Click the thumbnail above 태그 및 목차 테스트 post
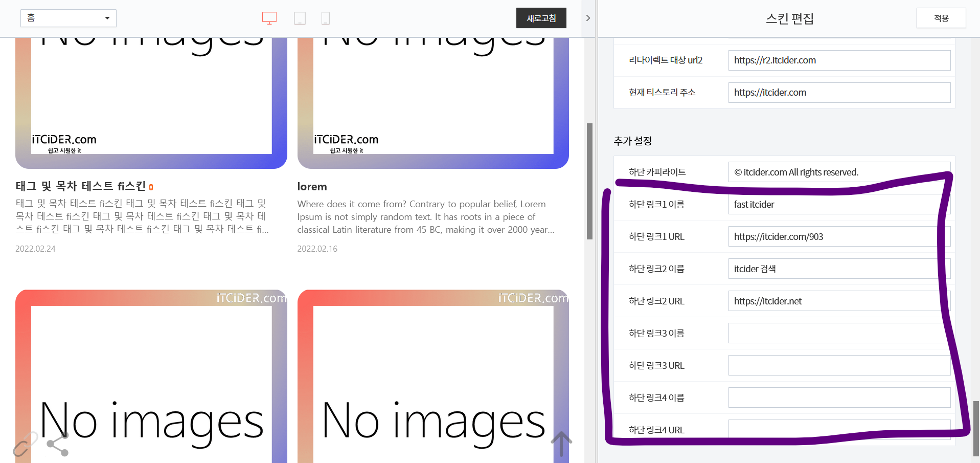Screen dimensions: 980x463 click(x=151, y=103)
